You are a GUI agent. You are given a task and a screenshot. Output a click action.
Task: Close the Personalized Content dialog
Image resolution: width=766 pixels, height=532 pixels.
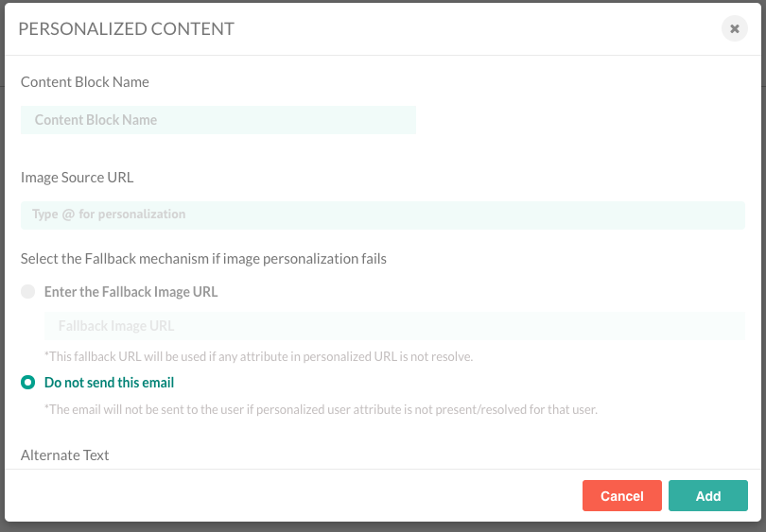point(734,28)
